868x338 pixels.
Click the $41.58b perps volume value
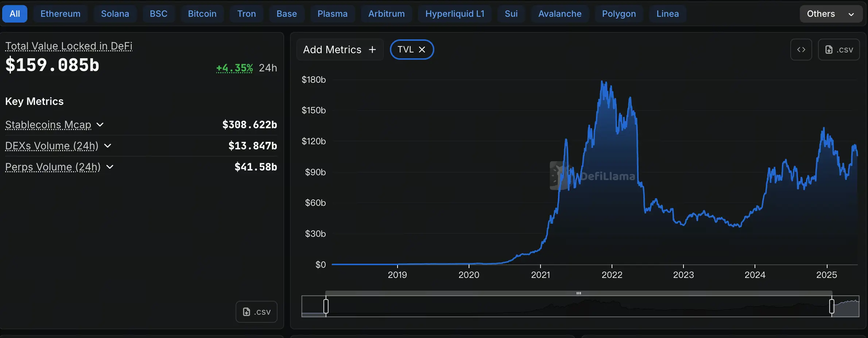(x=256, y=167)
